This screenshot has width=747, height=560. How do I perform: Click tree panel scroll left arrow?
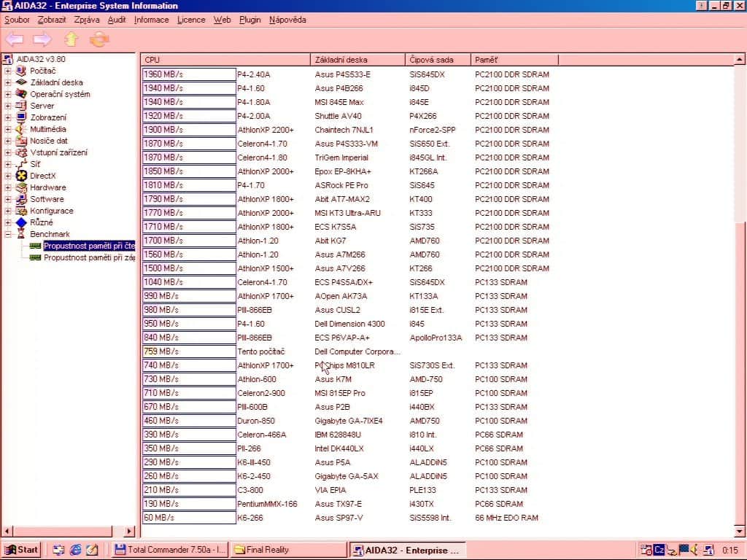point(7,531)
